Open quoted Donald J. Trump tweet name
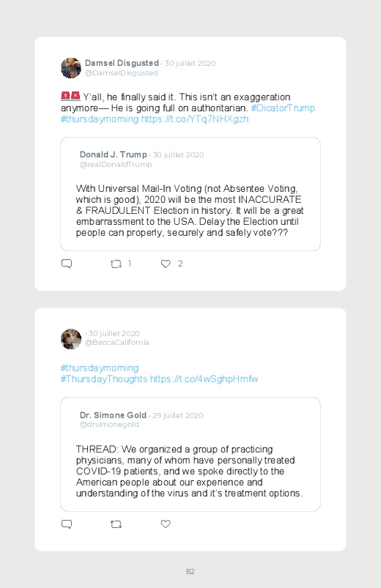 pyautogui.click(x=113, y=155)
